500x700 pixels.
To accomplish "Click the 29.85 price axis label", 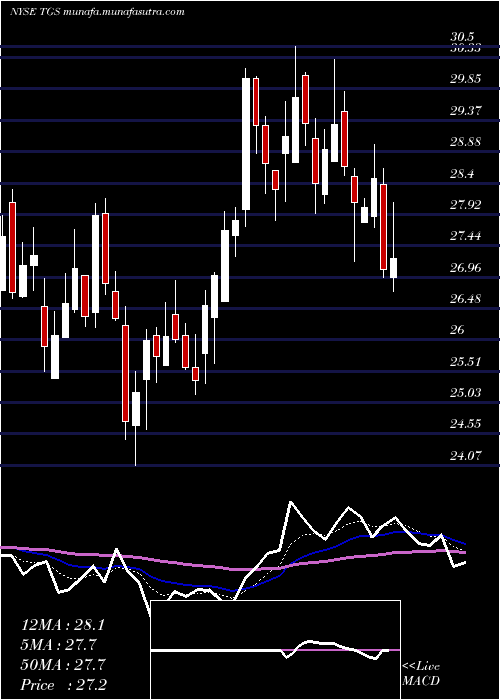I will (x=466, y=79).
